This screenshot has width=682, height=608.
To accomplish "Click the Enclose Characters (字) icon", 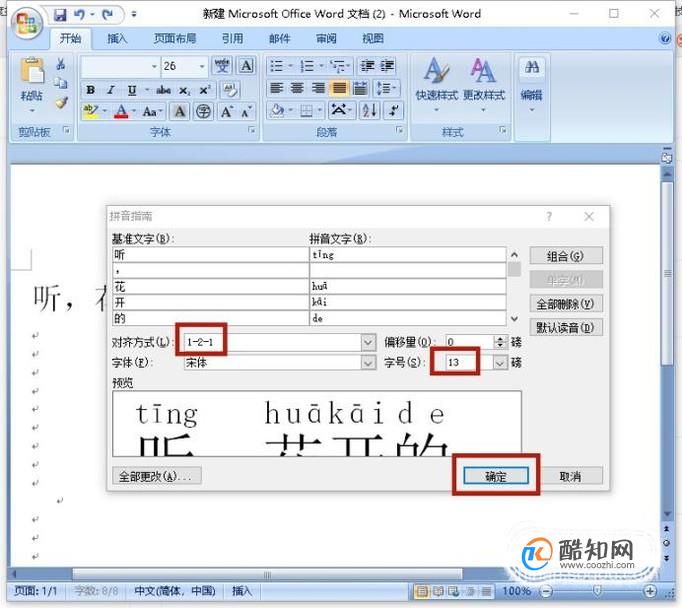I will (x=203, y=111).
